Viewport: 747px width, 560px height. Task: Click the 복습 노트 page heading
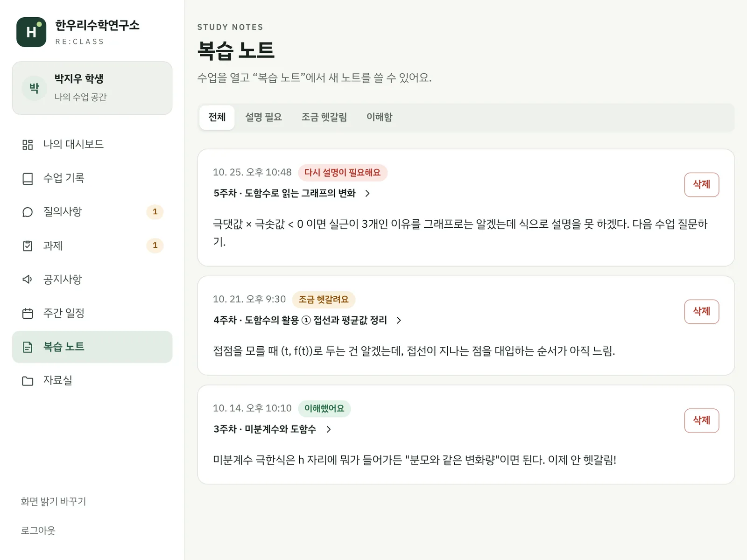point(236,50)
